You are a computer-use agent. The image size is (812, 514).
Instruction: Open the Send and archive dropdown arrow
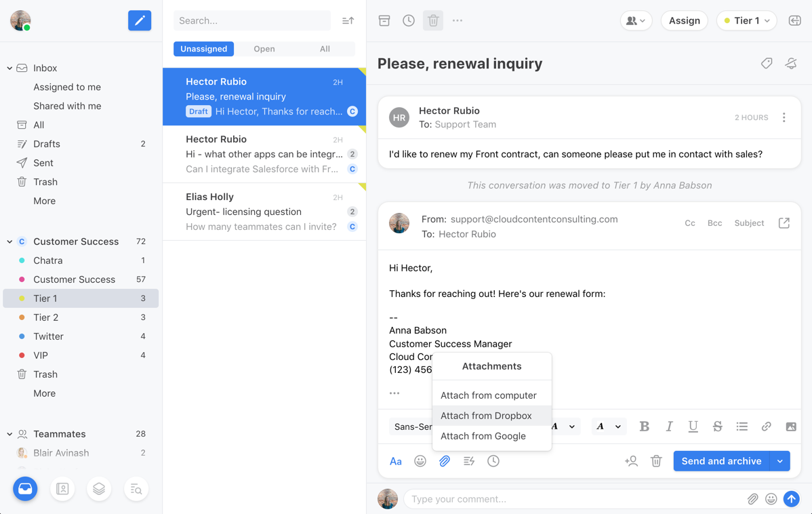coord(780,461)
